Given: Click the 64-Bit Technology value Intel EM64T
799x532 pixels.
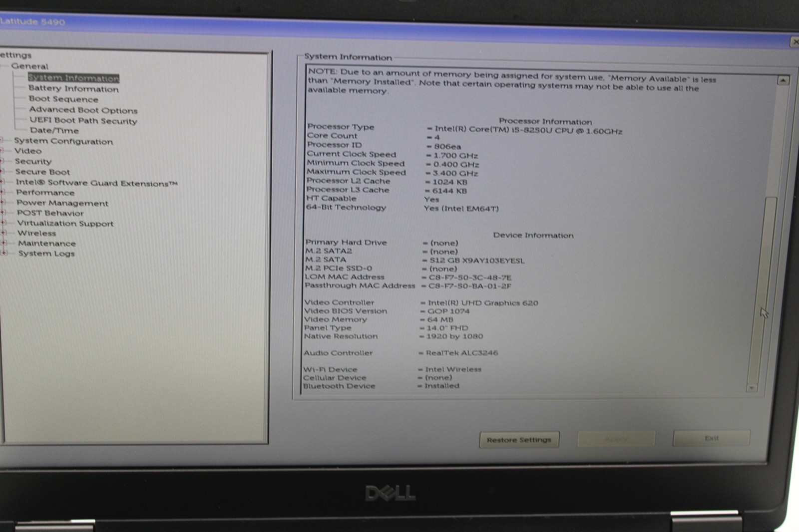Looking at the screenshot, I should click(x=461, y=209).
